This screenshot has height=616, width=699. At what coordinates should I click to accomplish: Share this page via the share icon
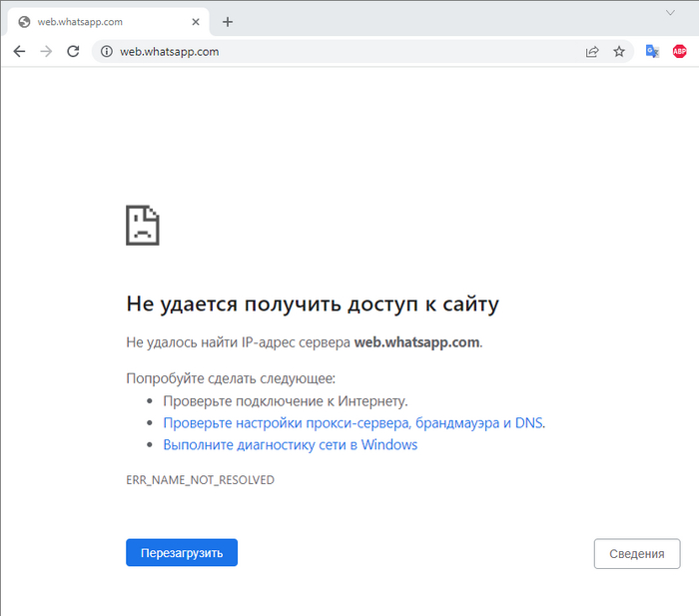click(x=592, y=52)
